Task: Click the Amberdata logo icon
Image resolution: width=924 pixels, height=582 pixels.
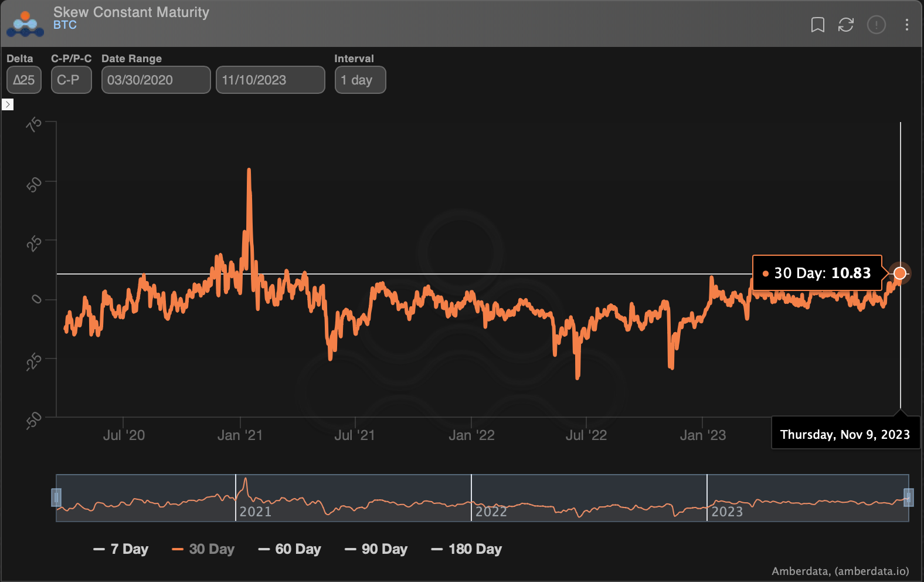Action: click(25, 25)
